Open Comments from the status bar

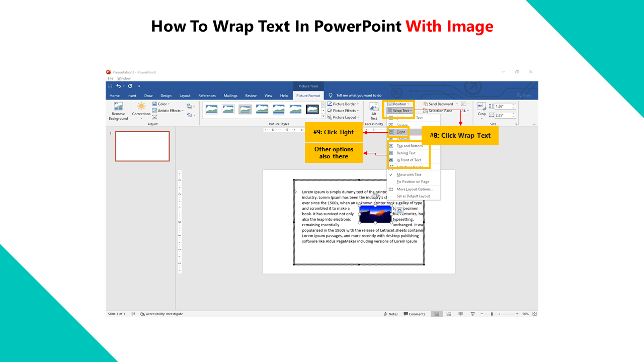(415, 314)
